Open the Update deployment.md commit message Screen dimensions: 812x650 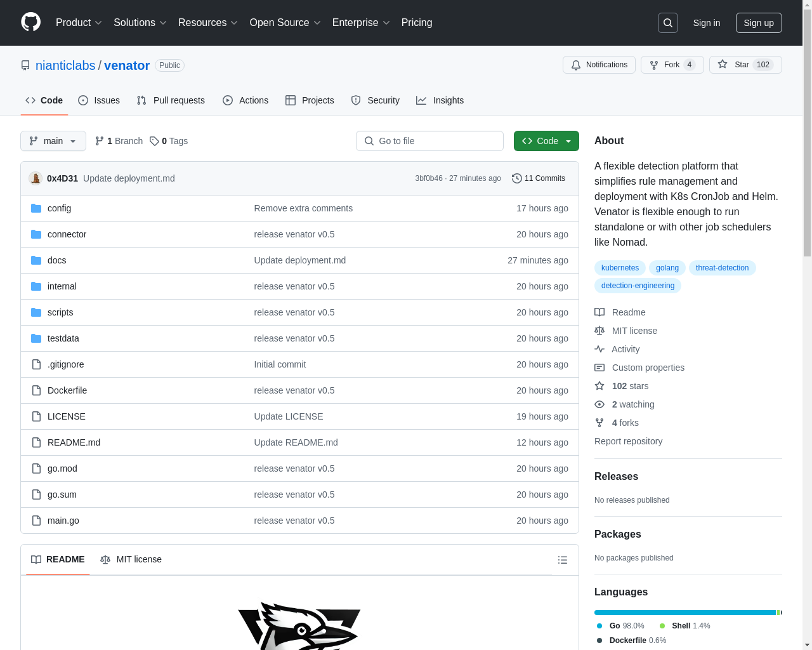[129, 178]
